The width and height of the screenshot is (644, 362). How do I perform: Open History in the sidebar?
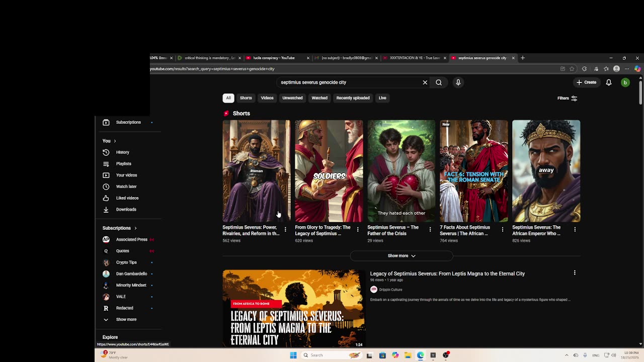(122, 152)
